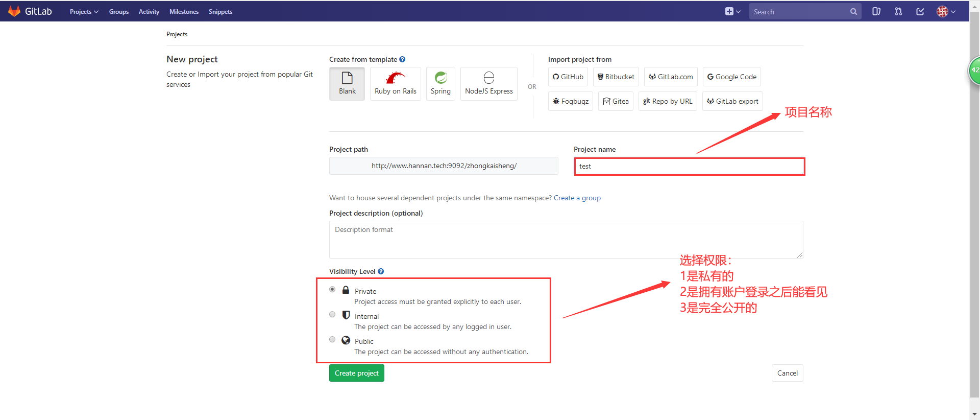Choose the Spring template
Image resolution: width=980 pixels, height=420 pixels.
440,84
